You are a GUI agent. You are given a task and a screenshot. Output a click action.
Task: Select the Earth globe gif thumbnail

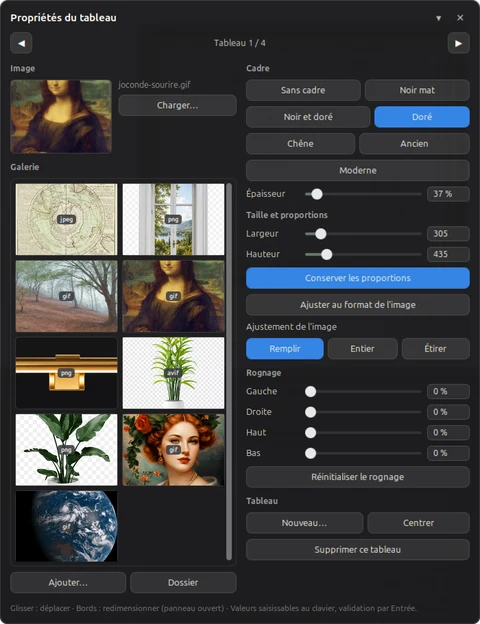(x=66, y=526)
